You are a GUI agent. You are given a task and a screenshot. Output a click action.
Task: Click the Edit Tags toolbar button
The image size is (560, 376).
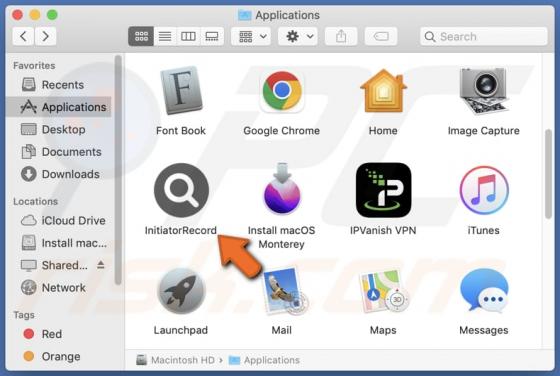tap(381, 36)
